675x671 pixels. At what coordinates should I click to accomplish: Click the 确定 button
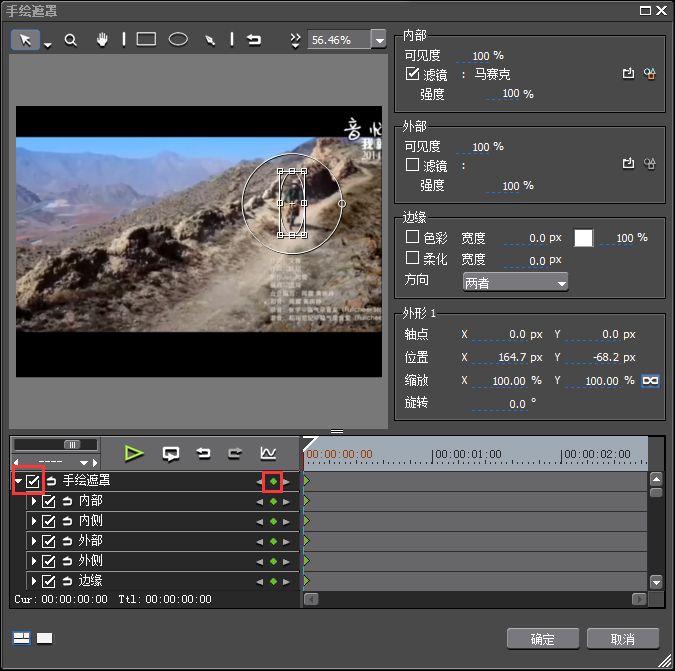tap(543, 639)
